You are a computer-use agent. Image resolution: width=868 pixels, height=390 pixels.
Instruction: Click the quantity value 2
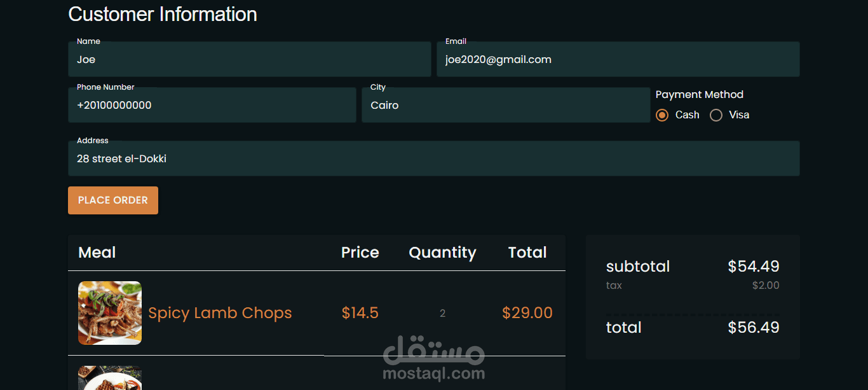[x=442, y=313]
